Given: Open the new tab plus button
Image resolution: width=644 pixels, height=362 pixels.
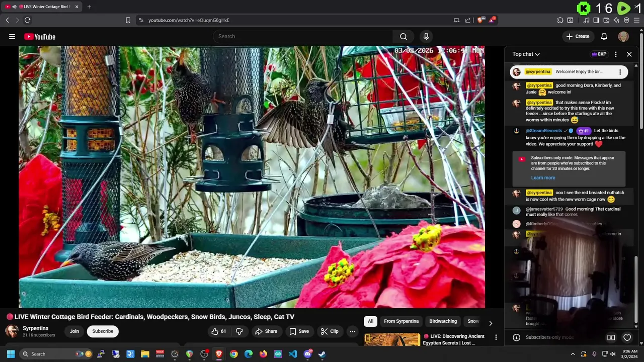Looking at the screenshot, I should [89, 7].
